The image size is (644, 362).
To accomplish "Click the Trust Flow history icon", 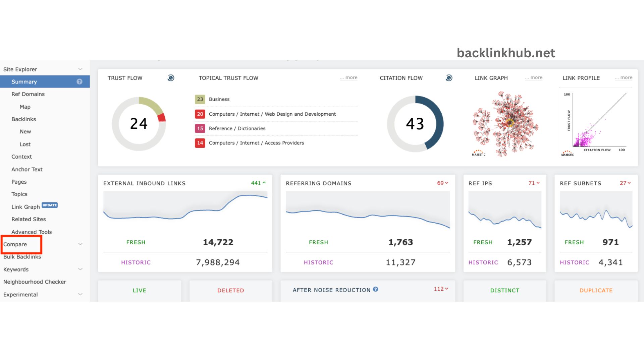I will click(x=171, y=78).
